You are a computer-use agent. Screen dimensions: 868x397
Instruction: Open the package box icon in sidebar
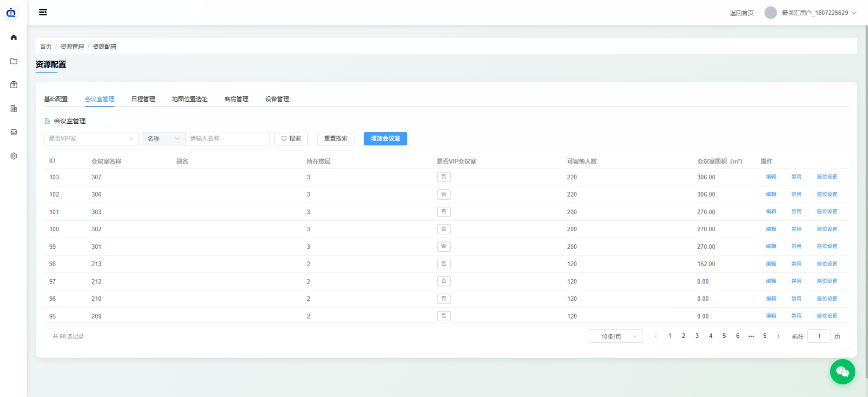(x=14, y=85)
